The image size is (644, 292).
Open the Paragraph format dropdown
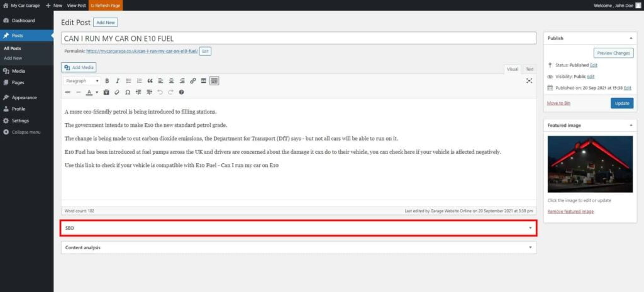pyautogui.click(x=82, y=81)
